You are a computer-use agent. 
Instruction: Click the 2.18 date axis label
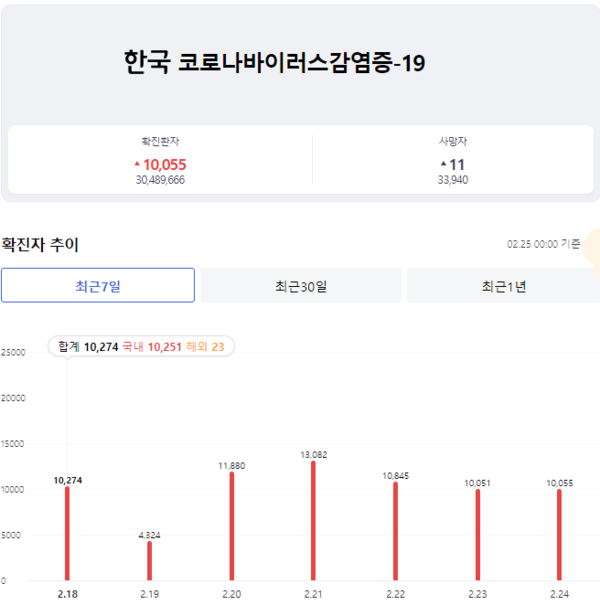(x=68, y=594)
